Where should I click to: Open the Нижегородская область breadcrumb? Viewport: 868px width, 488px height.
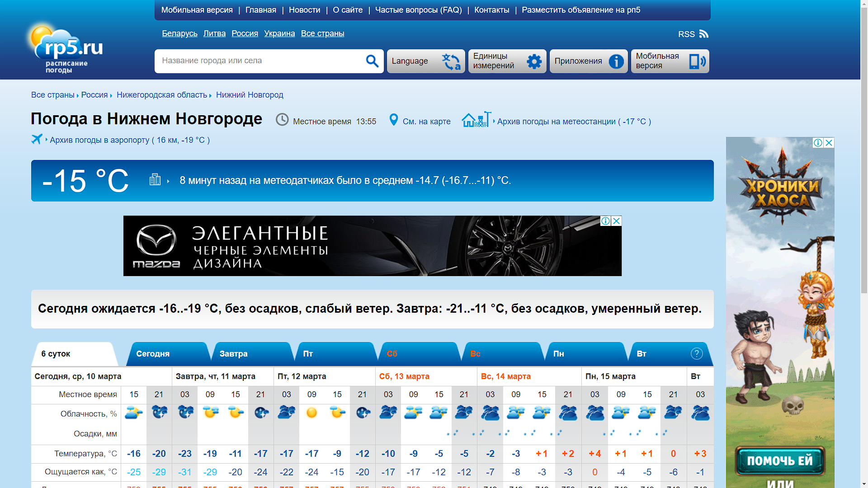pyautogui.click(x=161, y=95)
